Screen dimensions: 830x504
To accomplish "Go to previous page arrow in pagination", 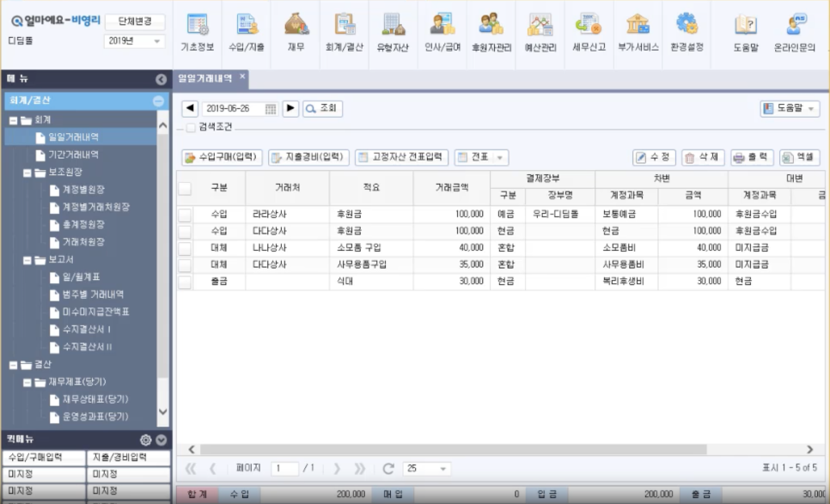I will [212, 469].
